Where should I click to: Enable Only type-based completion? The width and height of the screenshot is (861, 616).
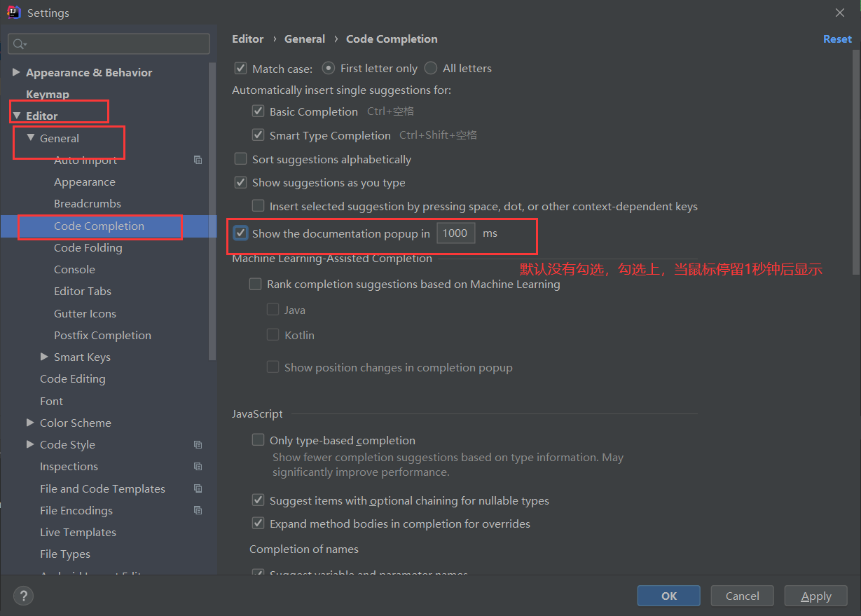pyautogui.click(x=258, y=440)
